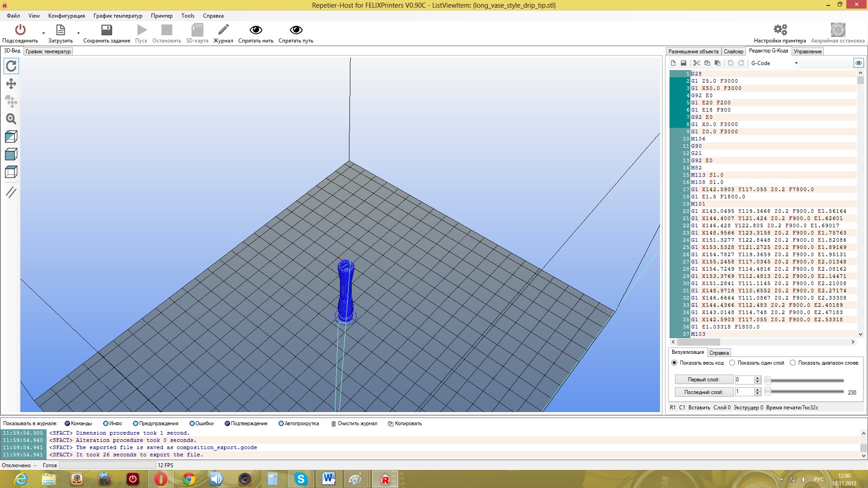Switch to top cube view
868x488 pixels.
coord(11,172)
